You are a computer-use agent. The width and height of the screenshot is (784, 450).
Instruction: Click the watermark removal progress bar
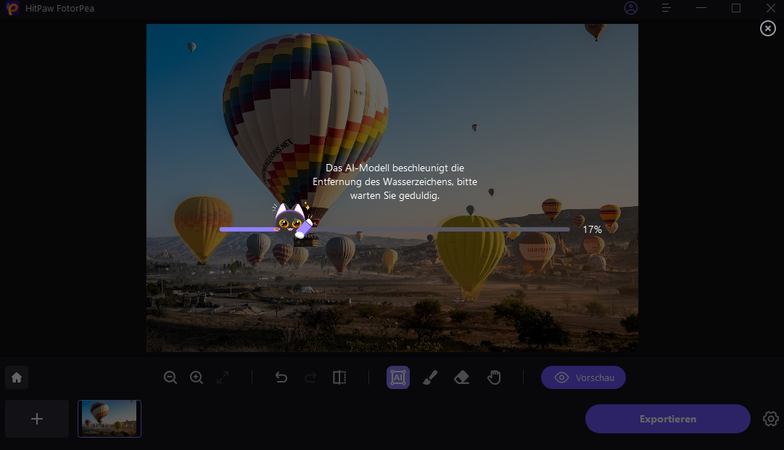(x=394, y=229)
